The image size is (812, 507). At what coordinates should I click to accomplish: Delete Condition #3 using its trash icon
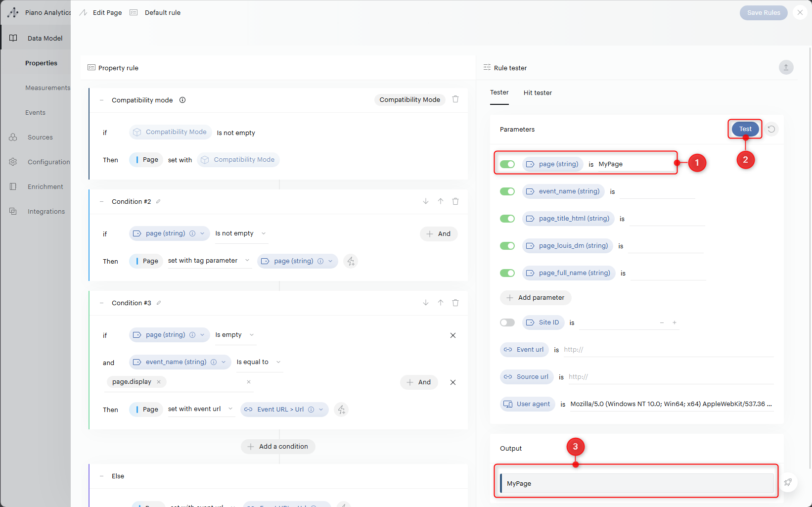(455, 303)
